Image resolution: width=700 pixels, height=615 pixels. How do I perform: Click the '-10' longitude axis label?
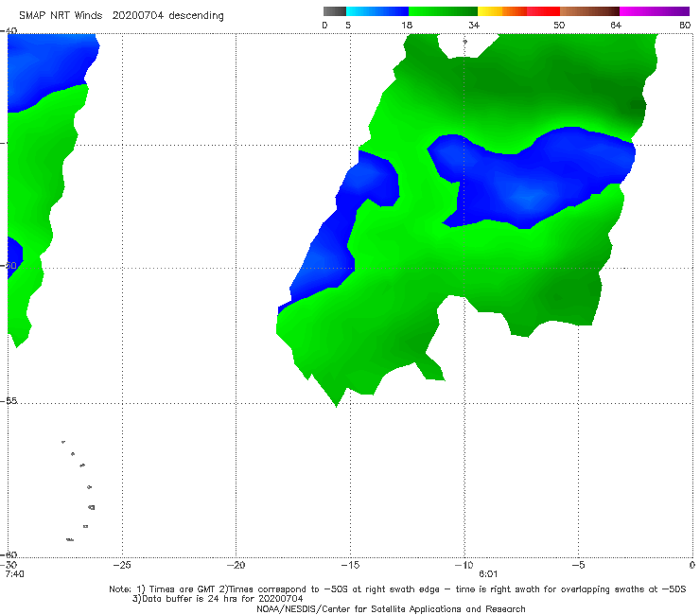464,565
